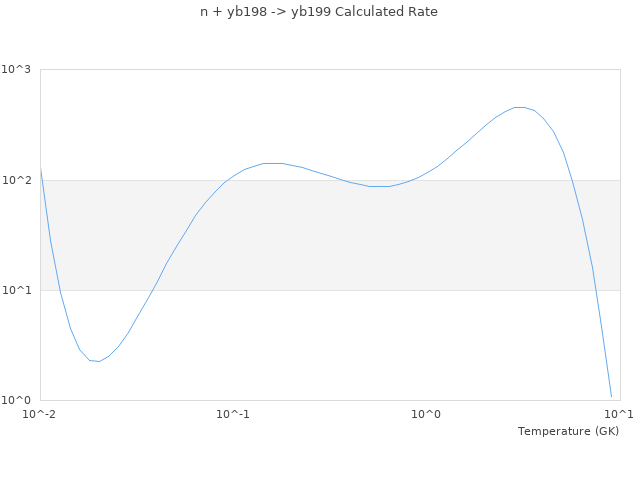Click the curve's first local maximum past 10^-1
640x480 pixels.
272,163
